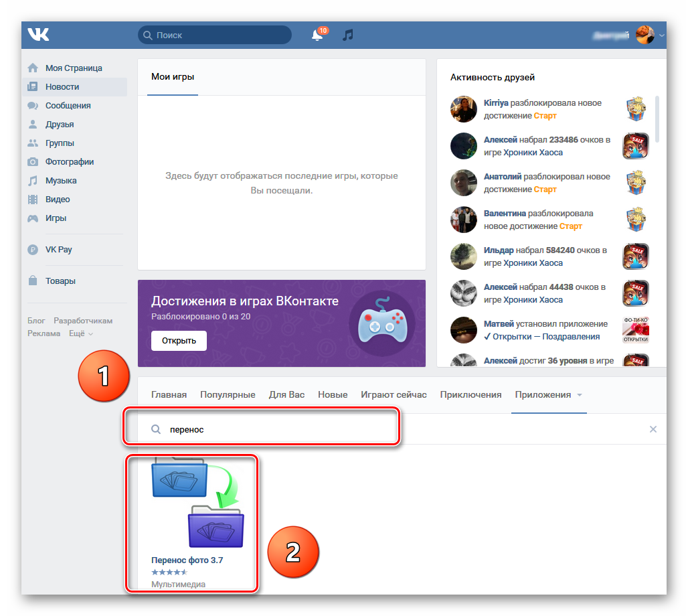Switch to Приключения tab
The width and height of the screenshot is (688, 616).
click(x=470, y=395)
